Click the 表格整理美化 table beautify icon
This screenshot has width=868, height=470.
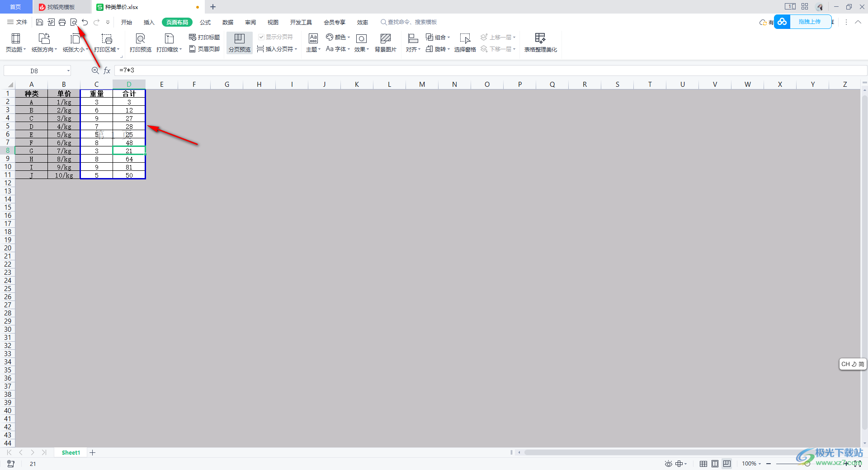(x=541, y=43)
